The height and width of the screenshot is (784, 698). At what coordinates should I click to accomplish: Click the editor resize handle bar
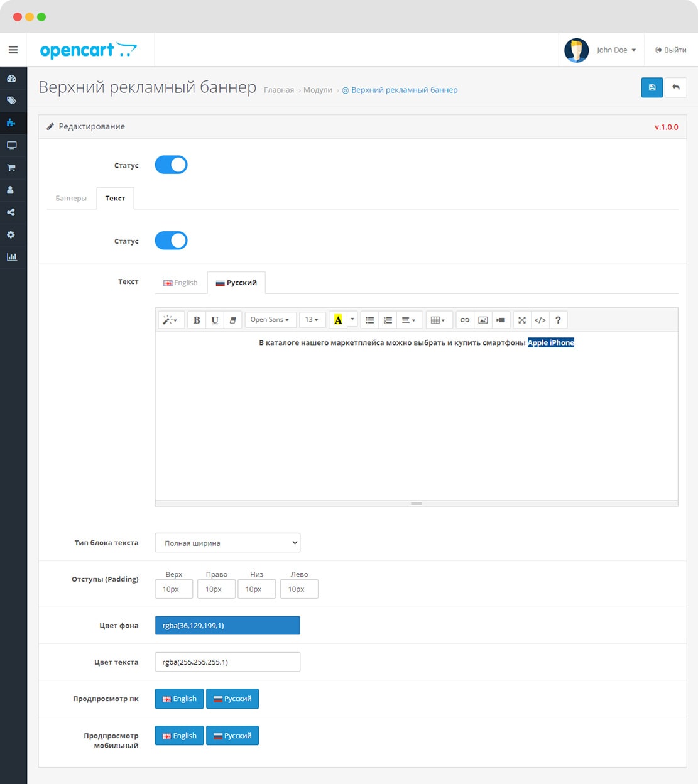[417, 503]
